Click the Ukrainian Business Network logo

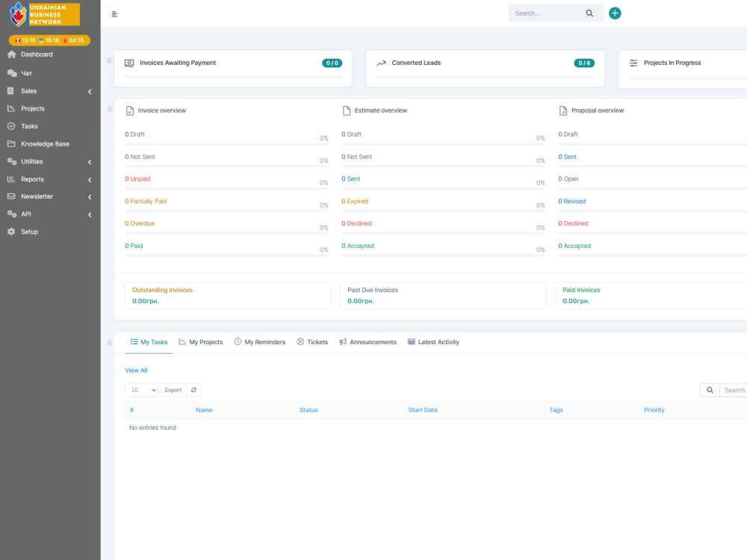point(44,14)
